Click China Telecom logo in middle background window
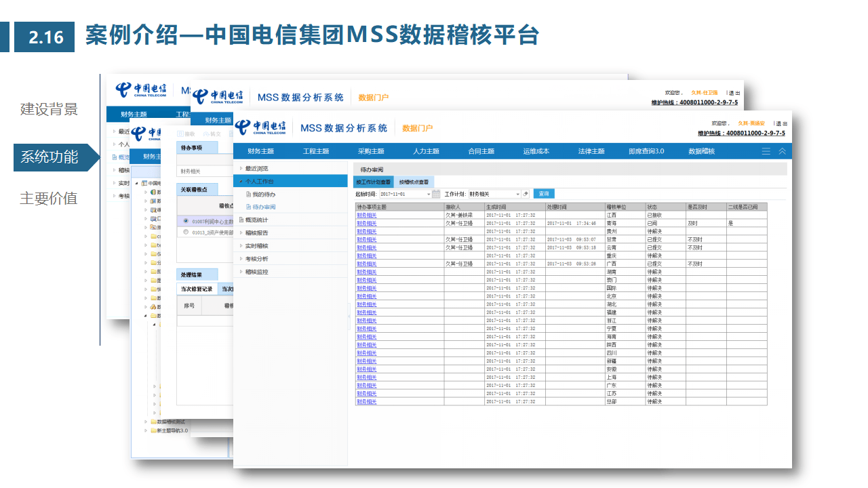The image size is (868, 488). coord(218,97)
